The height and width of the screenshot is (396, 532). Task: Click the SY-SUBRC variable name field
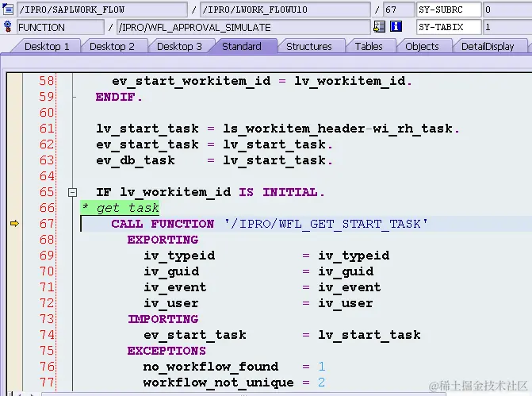[449, 10]
